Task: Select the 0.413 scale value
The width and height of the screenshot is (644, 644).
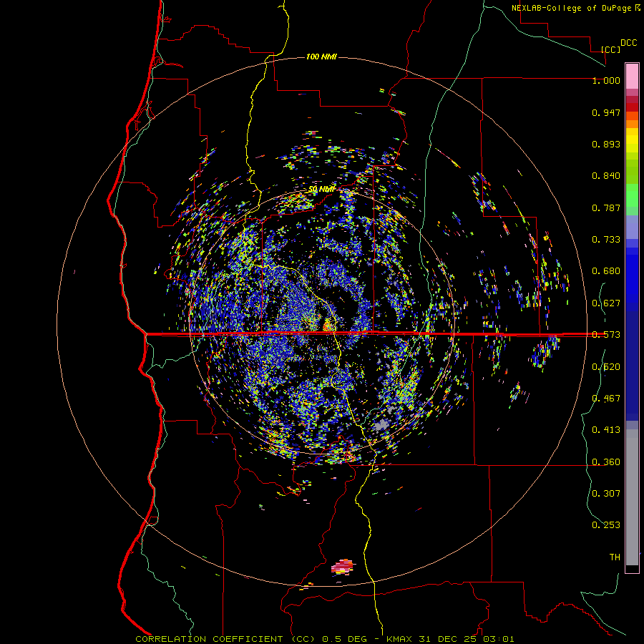Action: (606, 429)
